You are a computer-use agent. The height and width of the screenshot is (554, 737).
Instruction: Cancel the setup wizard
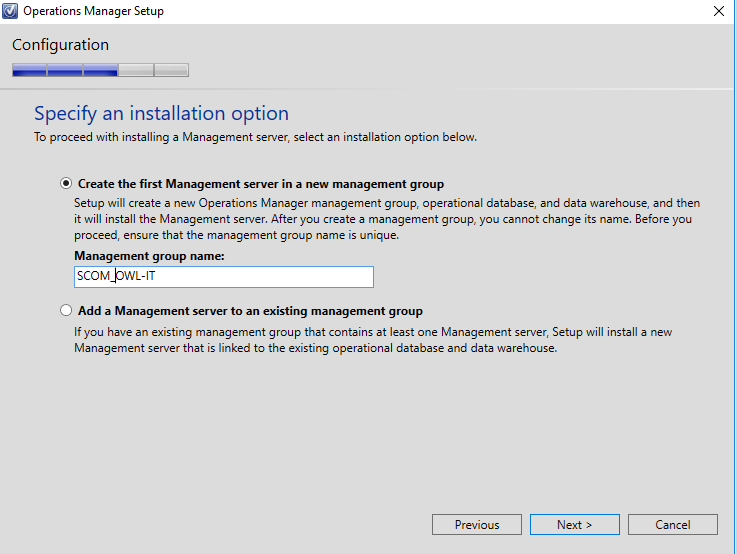click(x=673, y=524)
